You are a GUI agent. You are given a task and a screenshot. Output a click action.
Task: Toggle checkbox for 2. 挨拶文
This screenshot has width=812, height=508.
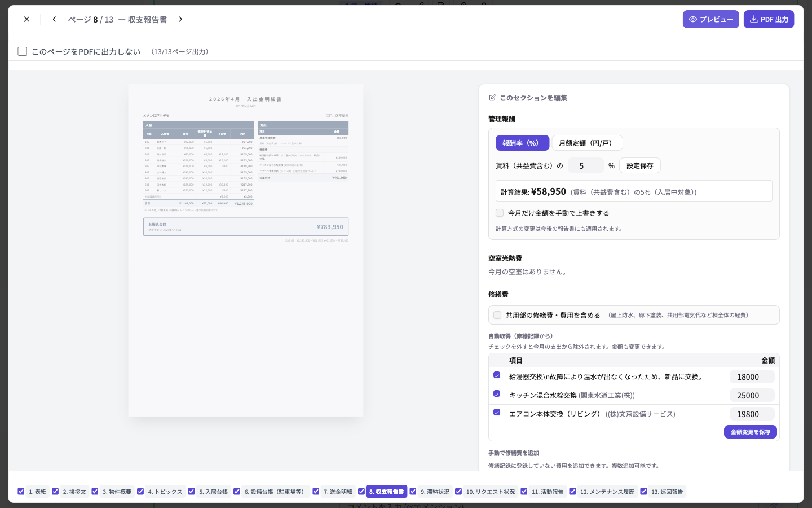pyautogui.click(x=55, y=492)
